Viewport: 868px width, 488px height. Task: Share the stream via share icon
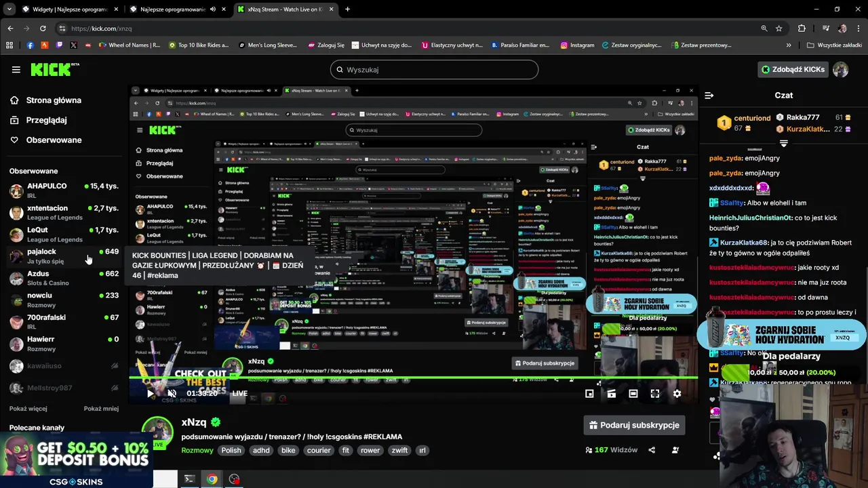(652, 450)
